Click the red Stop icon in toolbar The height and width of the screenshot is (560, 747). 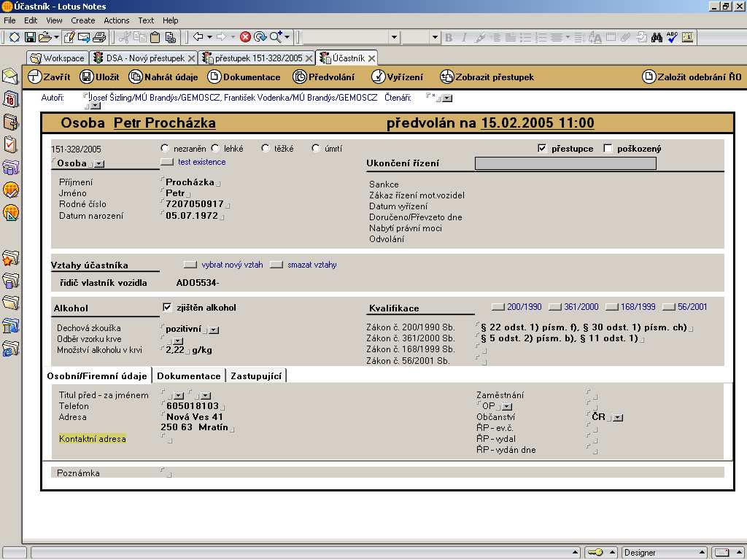pos(245,37)
